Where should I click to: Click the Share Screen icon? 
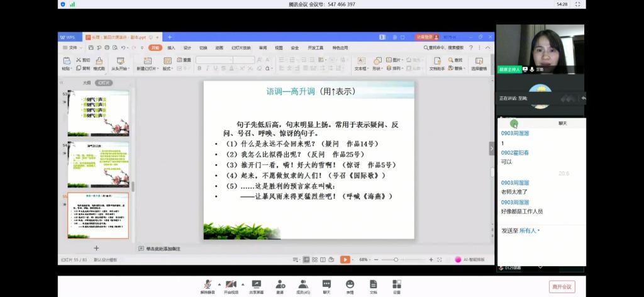[x=256, y=284]
